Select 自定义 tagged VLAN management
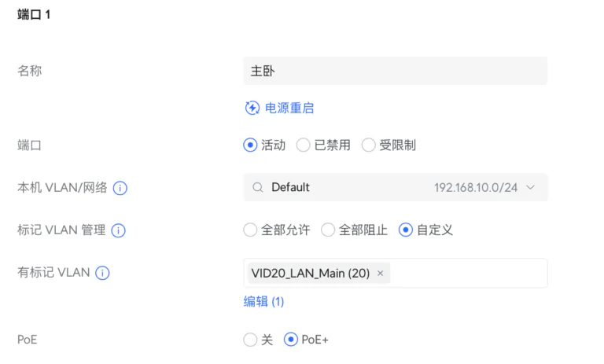This screenshot has width=604, height=364. 406,230
